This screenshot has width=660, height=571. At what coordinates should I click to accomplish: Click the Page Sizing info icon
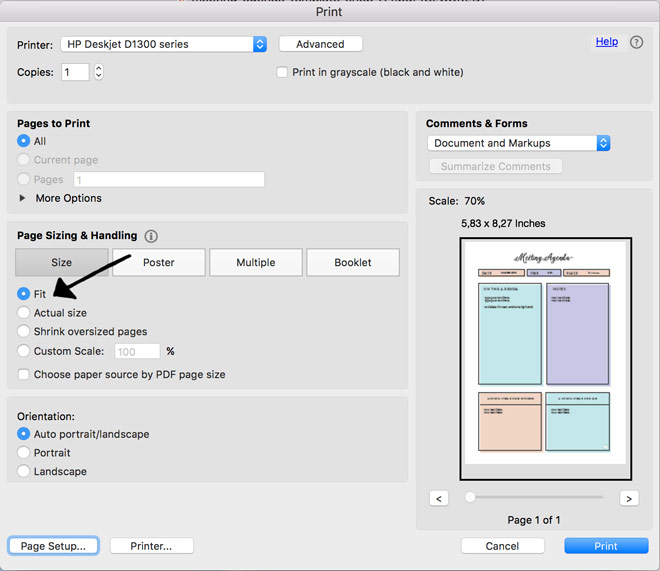point(151,237)
